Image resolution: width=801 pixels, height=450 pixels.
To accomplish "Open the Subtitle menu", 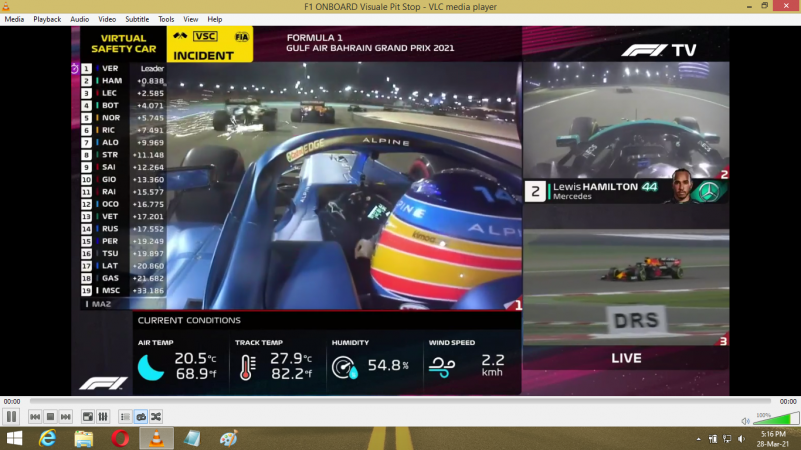I will tap(137, 19).
